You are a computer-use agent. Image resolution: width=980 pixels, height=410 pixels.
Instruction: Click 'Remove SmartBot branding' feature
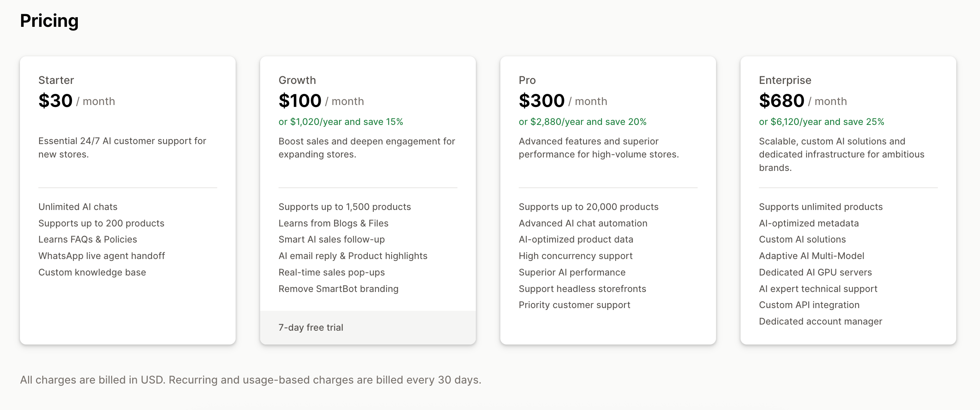(x=338, y=289)
